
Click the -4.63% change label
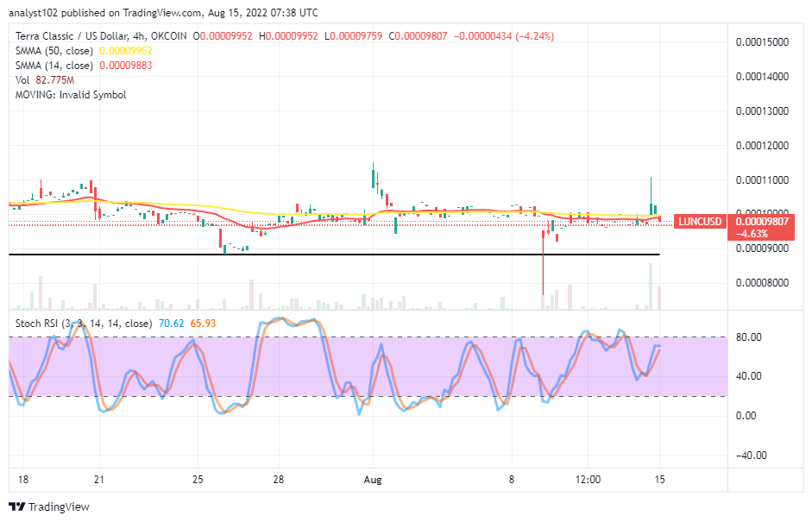(x=752, y=234)
